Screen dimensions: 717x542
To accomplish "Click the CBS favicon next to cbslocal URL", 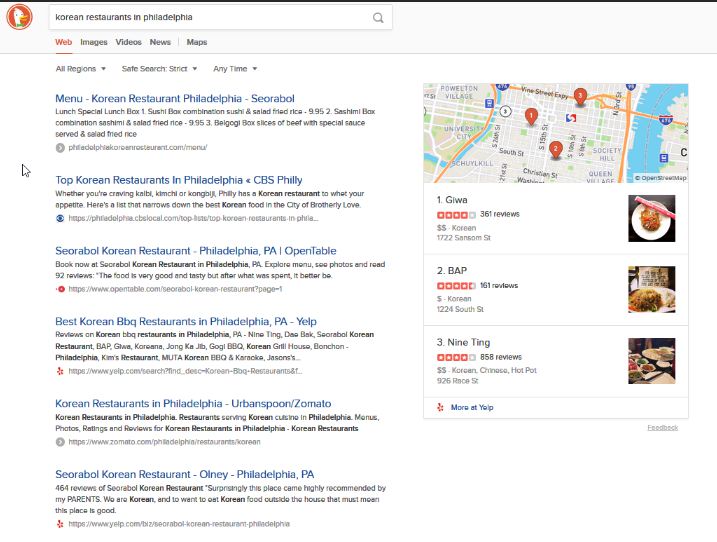I will click(x=60, y=217).
